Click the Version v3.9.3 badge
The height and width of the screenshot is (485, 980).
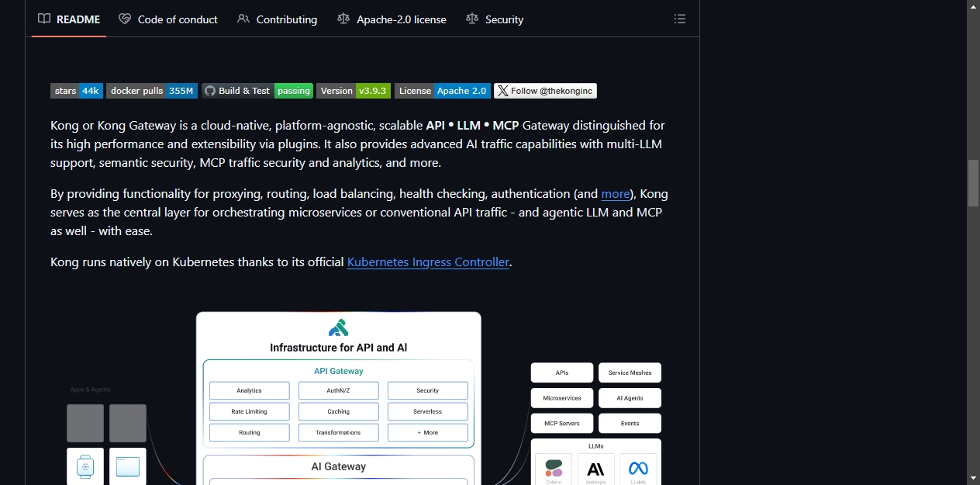point(354,91)
